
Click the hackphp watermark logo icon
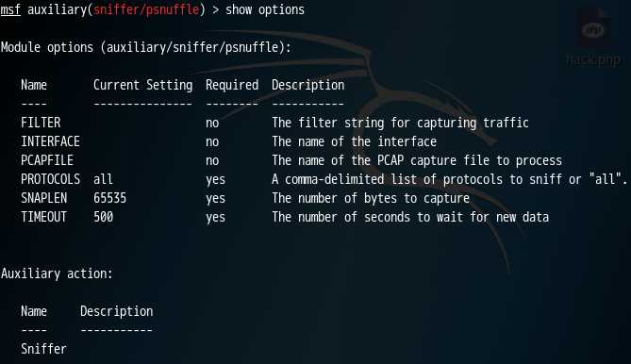(594, 28)
